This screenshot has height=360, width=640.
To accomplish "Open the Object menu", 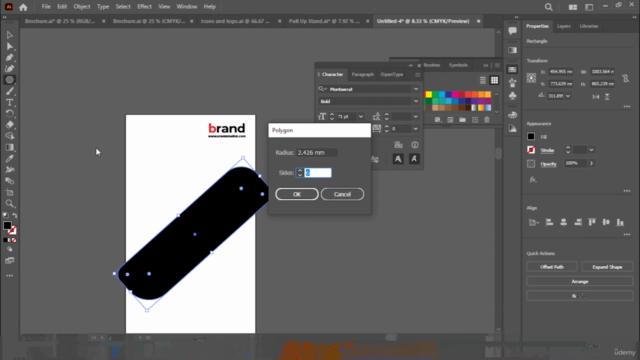I will point(82,7).
